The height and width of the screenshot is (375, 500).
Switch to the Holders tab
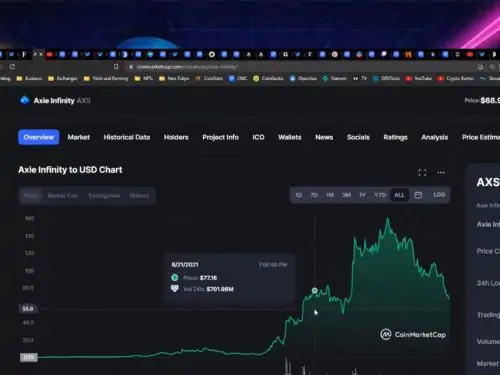coord(176,137)
